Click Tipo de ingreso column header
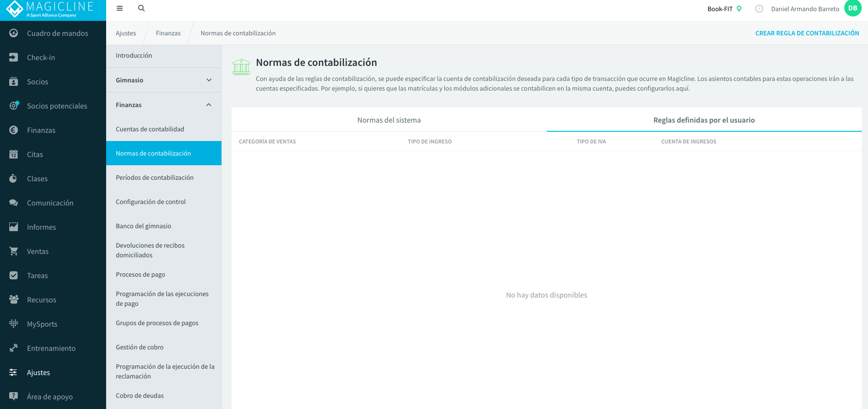This screenshot has height=409, width=868. [429, 142]
